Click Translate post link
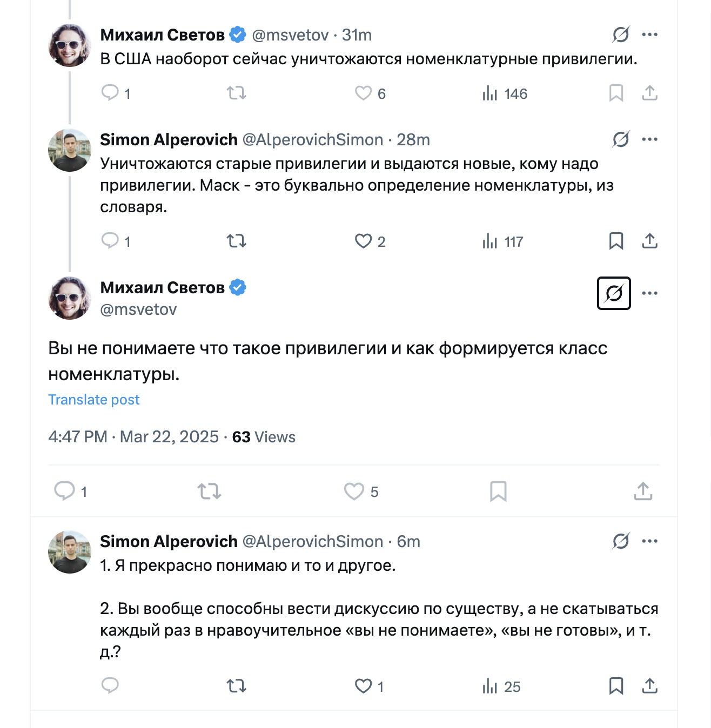This screenshot has height=728, width=711. click(x=94, y=400)
